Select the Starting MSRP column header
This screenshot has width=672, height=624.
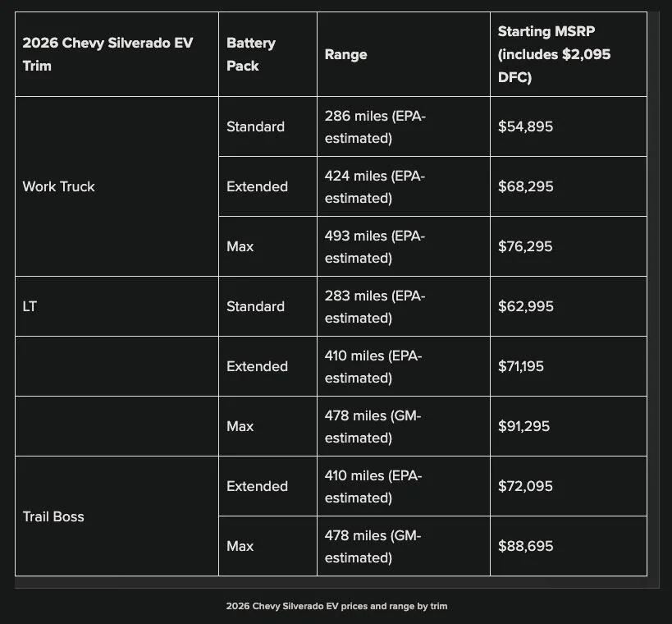point(569,54)
